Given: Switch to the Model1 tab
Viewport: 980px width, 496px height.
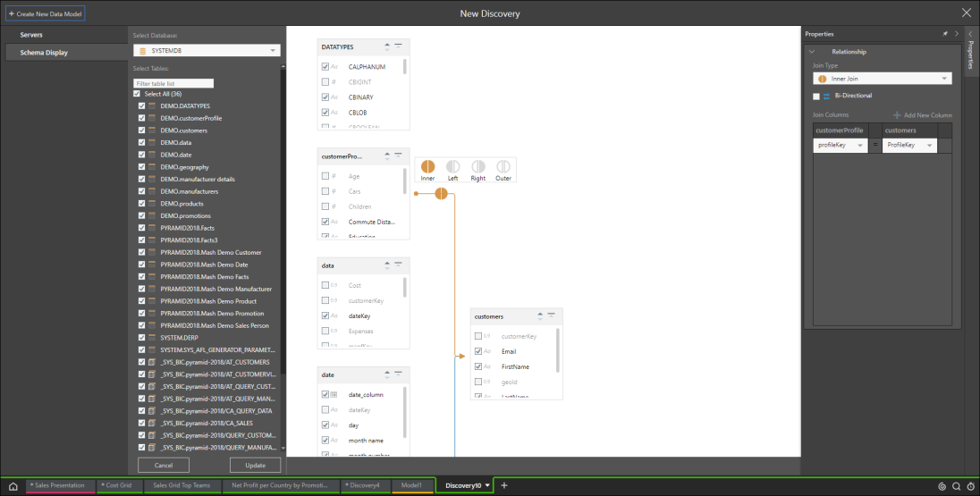Looking at the screenshot, I should tap(412, 485).
